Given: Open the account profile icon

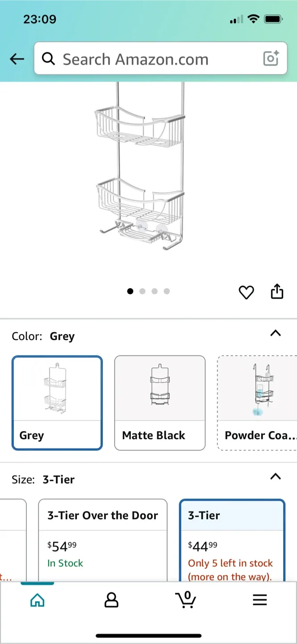Looking at the screenshot, I should pyautogui.click(x=111, y=600).
